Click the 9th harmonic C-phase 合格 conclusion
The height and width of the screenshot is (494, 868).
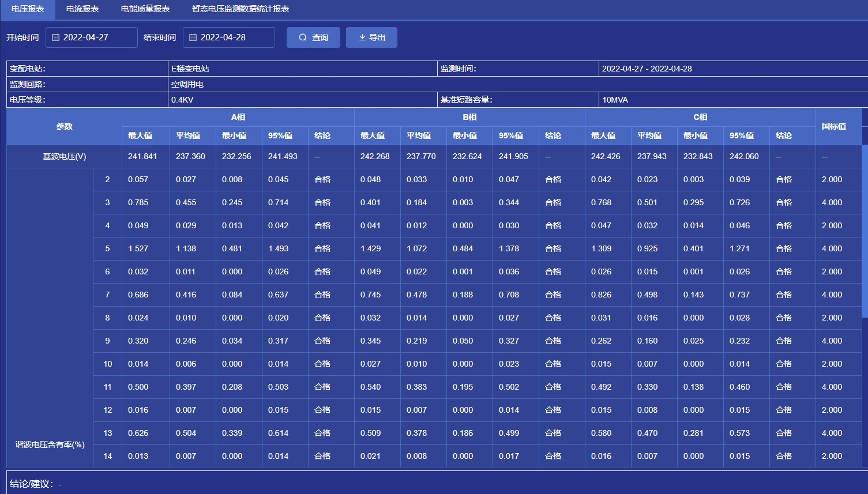(x=784, y=341)
